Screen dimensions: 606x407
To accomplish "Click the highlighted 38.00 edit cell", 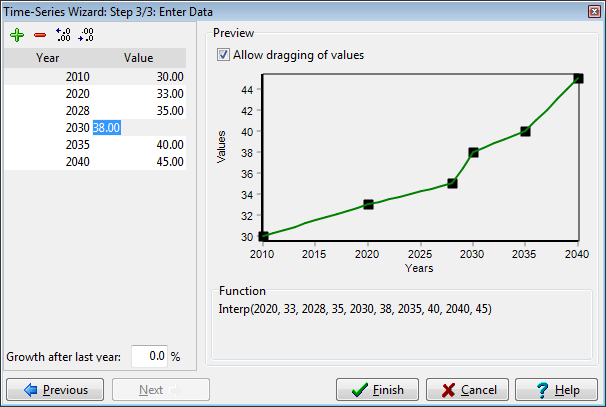I will pos(107,128).
